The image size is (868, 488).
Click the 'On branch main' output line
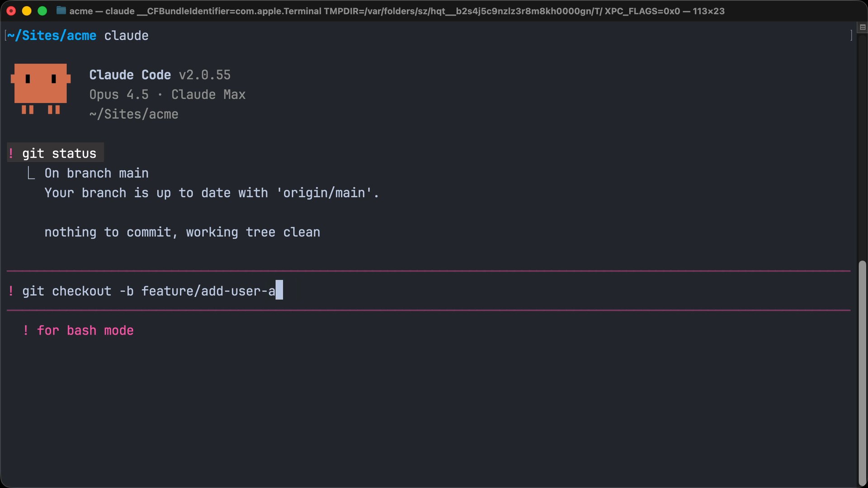(96, 173)
